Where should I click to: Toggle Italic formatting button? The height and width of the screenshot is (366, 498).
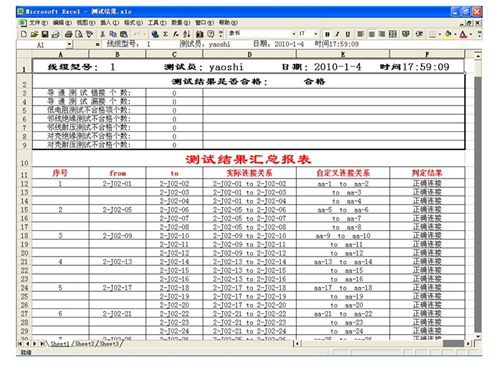point(337,34)
